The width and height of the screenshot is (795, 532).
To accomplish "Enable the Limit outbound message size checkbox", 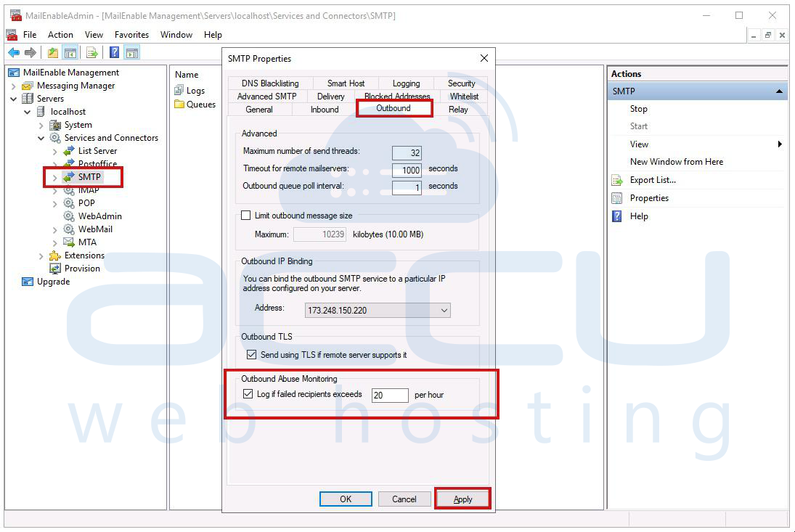I will [x=246, y=216].
